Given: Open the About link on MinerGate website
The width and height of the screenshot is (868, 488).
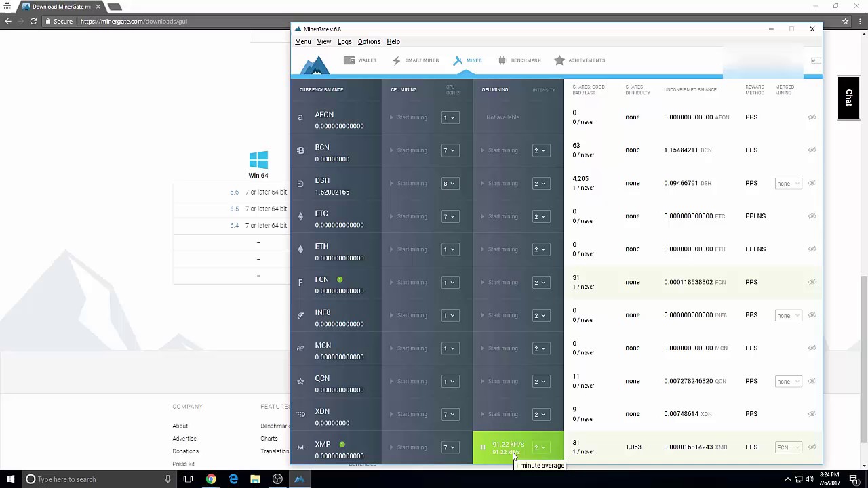Looking at the screenshot, I should pyautogui.click(x=180, y=426).
